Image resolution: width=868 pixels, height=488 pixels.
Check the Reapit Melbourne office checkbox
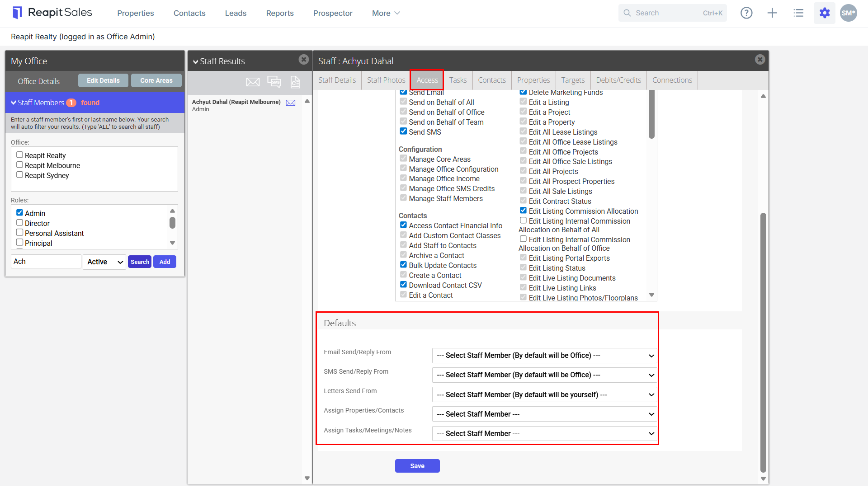(x=19, y=165)
